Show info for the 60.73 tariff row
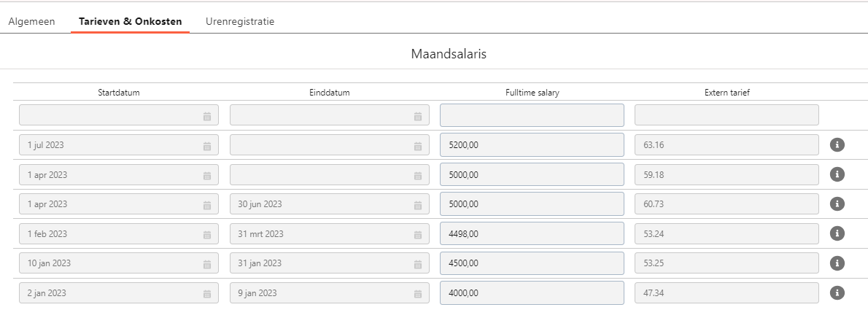This screenshot has height=318, width=868. coord(837,204)
